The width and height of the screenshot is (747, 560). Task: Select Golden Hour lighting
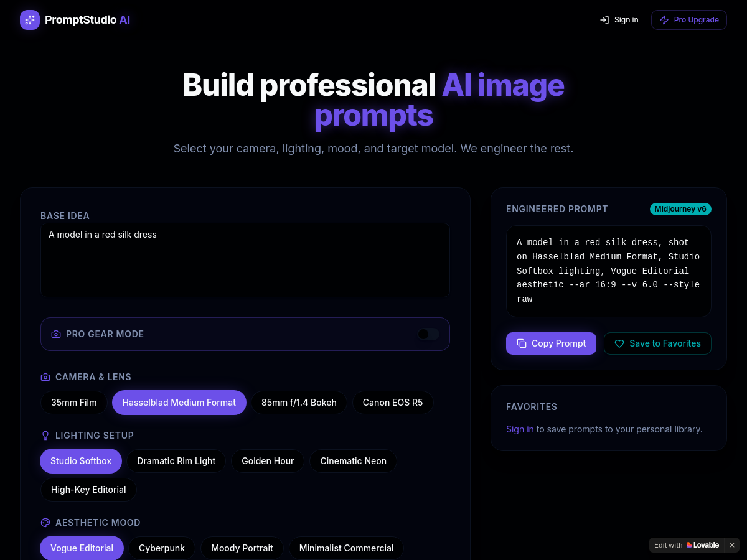[268, 461]
